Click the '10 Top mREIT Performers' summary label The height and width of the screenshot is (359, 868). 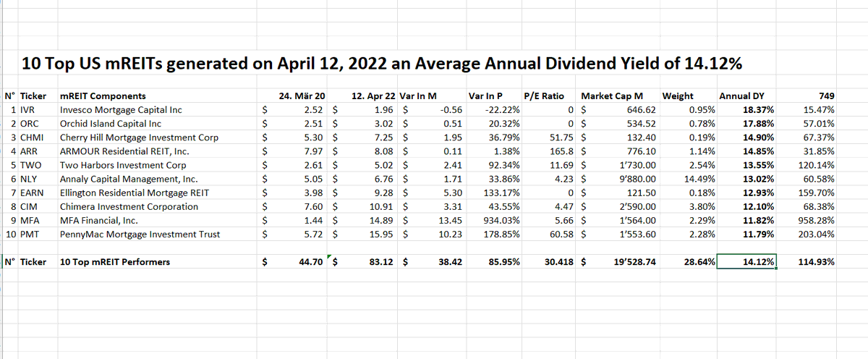click(115, 262)
